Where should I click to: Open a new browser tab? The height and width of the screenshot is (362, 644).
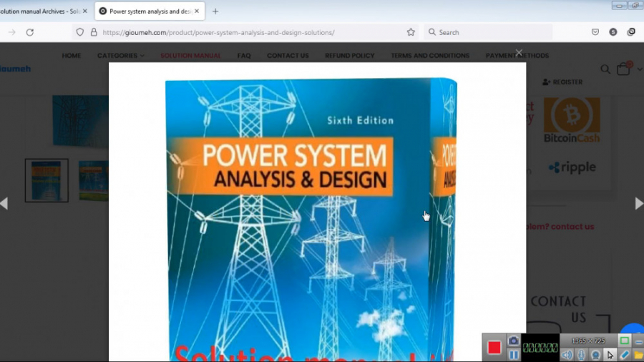pyautogui.click(x=215, y=11)
